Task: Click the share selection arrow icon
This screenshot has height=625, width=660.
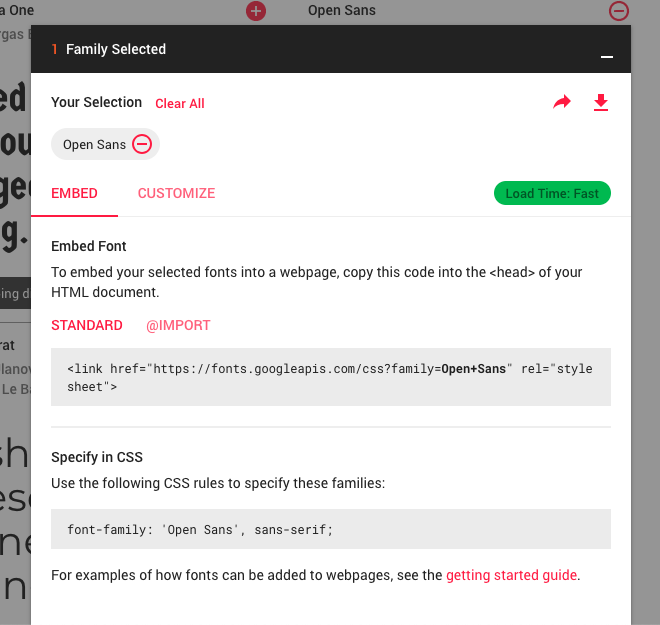Action: 562,102
